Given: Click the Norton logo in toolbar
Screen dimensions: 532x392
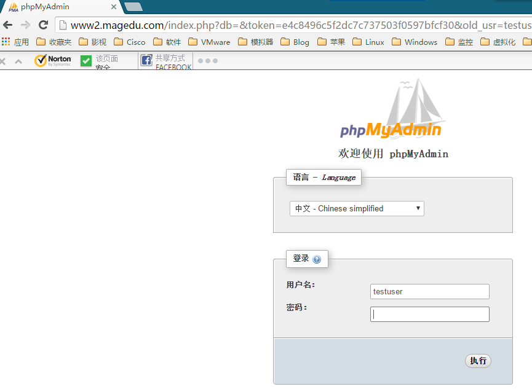Looking at the screenshot, I should tap(53, 61).
